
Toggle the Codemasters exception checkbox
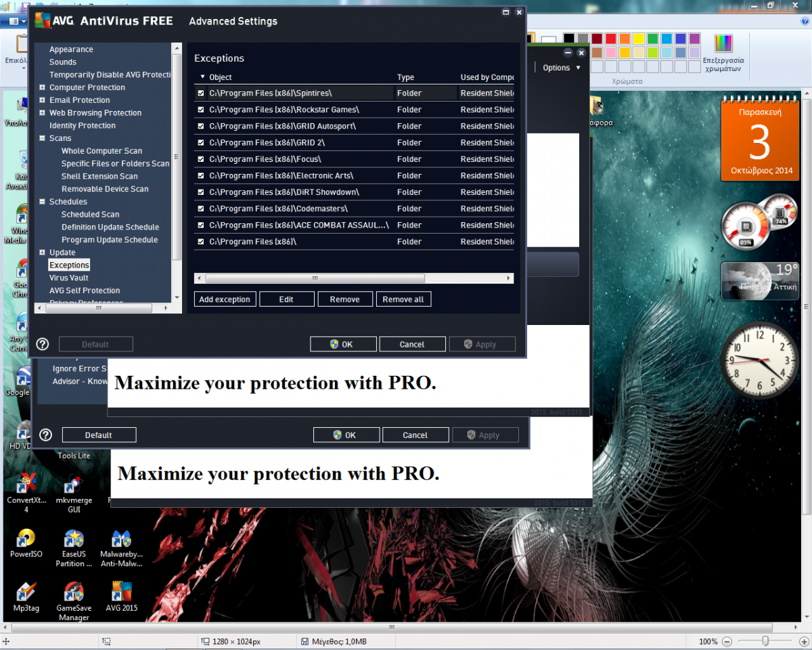coord(201,209)
